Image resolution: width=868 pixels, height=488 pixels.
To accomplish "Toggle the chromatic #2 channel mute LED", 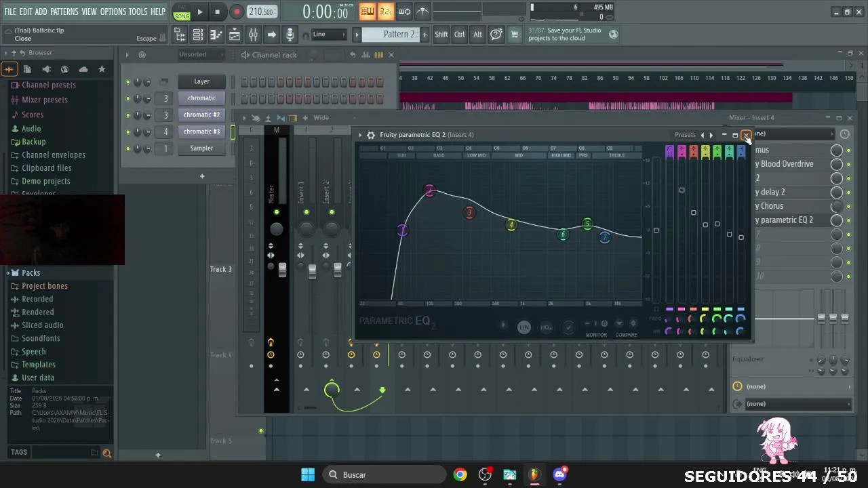I will (x=127, y=115).
